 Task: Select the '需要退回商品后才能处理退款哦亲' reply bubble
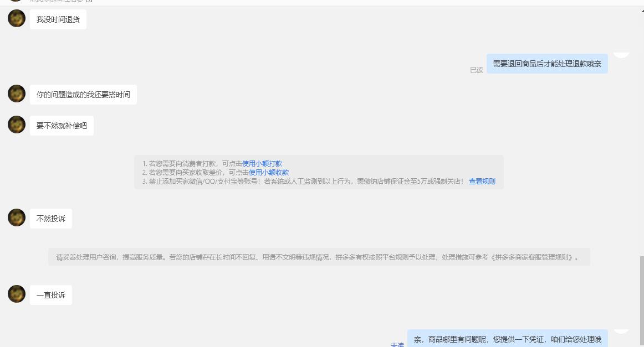(546, 64)
